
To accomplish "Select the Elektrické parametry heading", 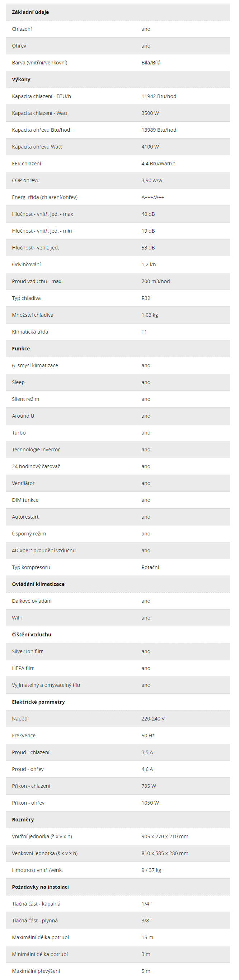I will coord(38,702).
